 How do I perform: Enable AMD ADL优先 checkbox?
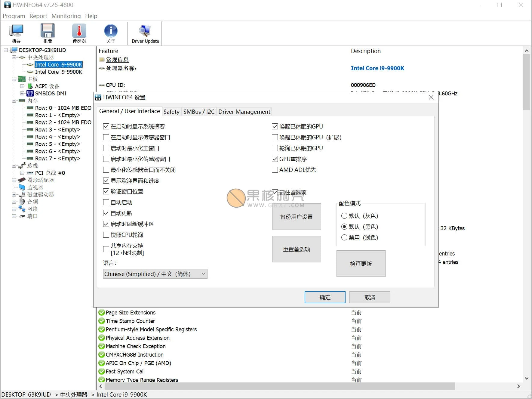coord(275,170)
